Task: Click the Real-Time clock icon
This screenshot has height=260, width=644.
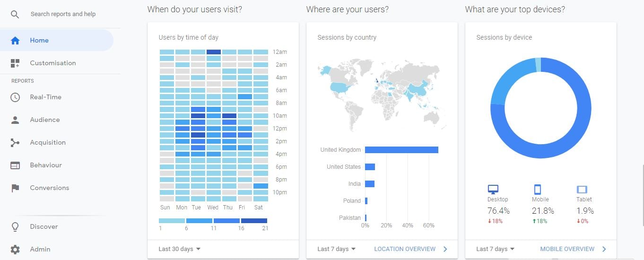Action: pos(15,97)
